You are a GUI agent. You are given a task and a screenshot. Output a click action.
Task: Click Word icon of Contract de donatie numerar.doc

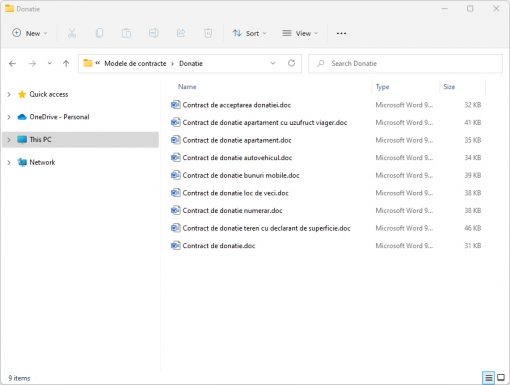coord(175,210)
